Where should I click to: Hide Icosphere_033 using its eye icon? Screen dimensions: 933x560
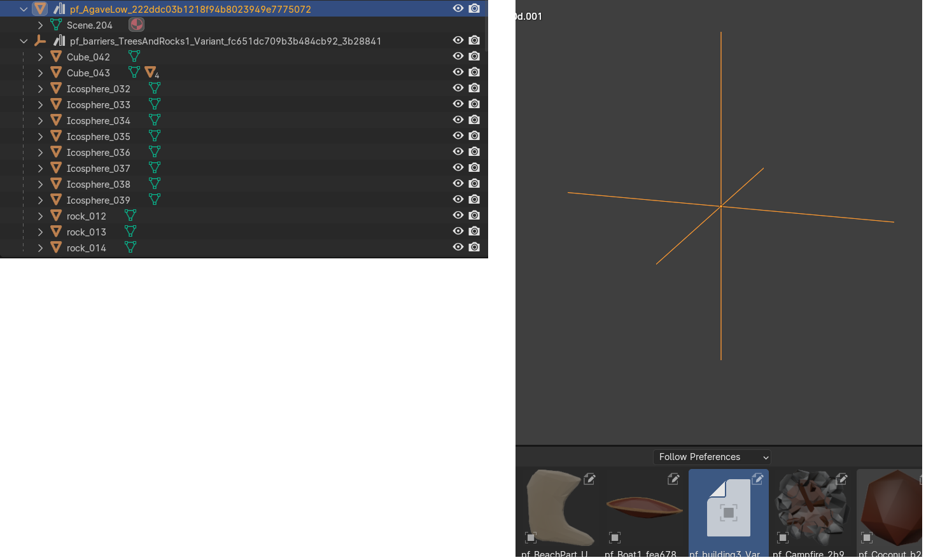pos(458,104)
